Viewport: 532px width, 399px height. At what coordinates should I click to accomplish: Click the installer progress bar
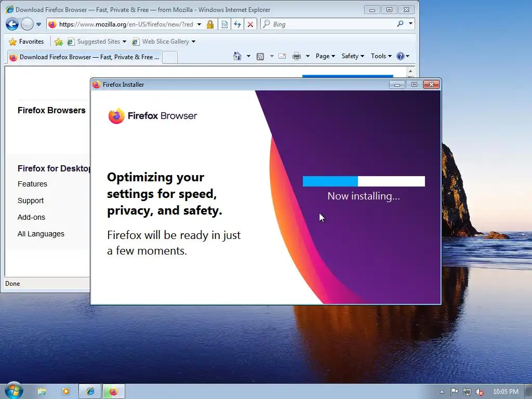coord(364,181)
